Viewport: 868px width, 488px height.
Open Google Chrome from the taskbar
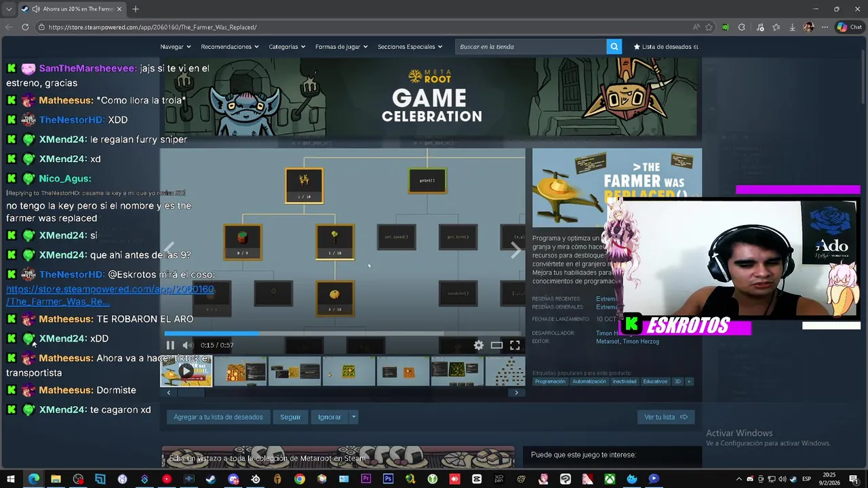(299, 479)
